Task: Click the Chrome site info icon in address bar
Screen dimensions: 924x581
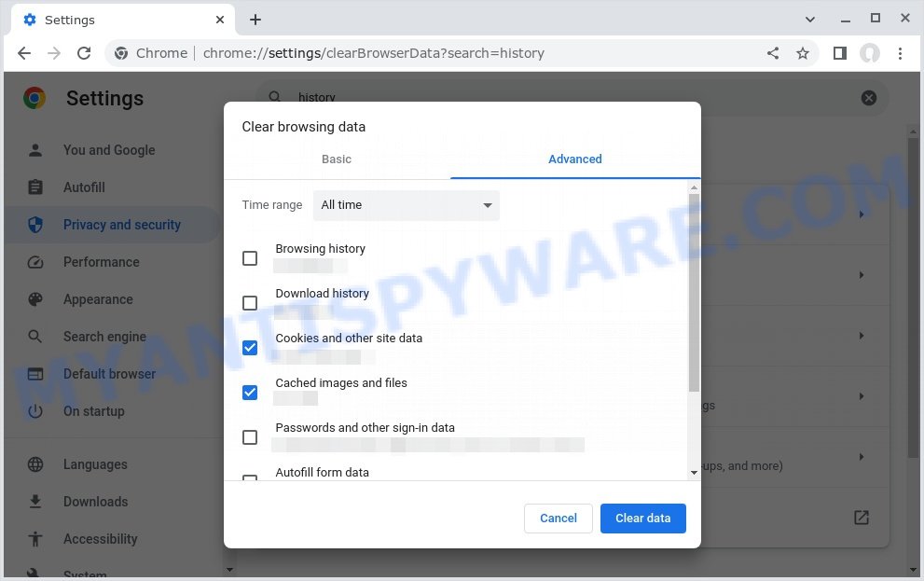Action: tap(121, 53)
